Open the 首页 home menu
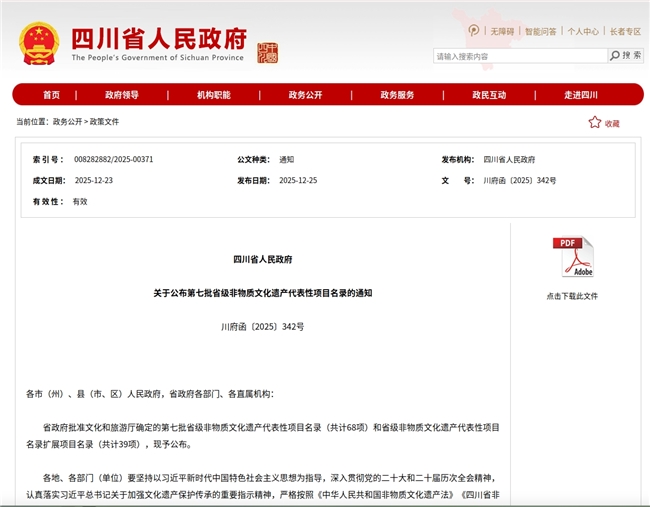 51,95
